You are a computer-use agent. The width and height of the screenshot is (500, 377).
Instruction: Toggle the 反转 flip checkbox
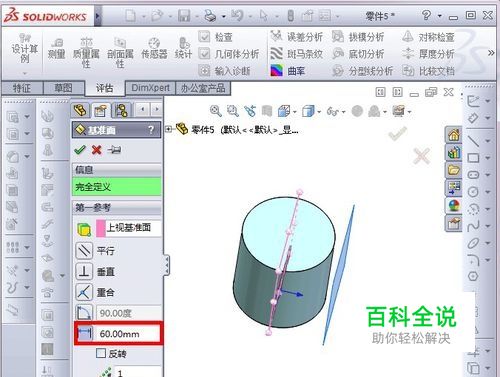[101, 353]
